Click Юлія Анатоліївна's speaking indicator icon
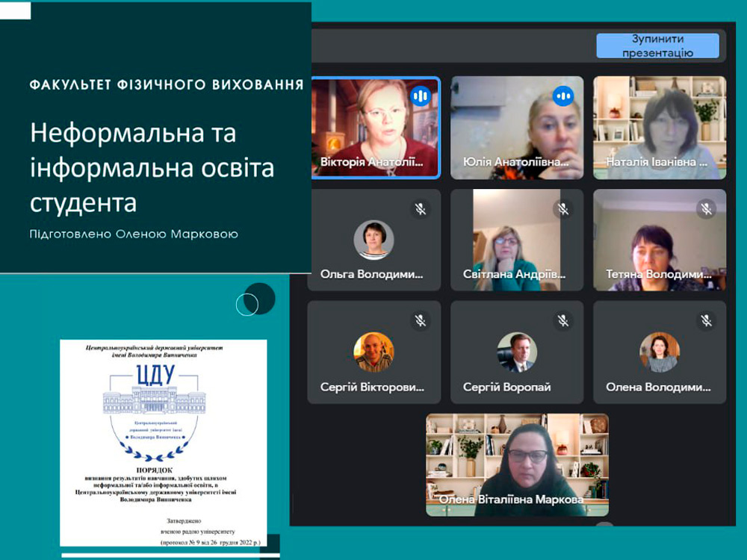The width and height of the screenshot is (747, 560). coord(563,96)
